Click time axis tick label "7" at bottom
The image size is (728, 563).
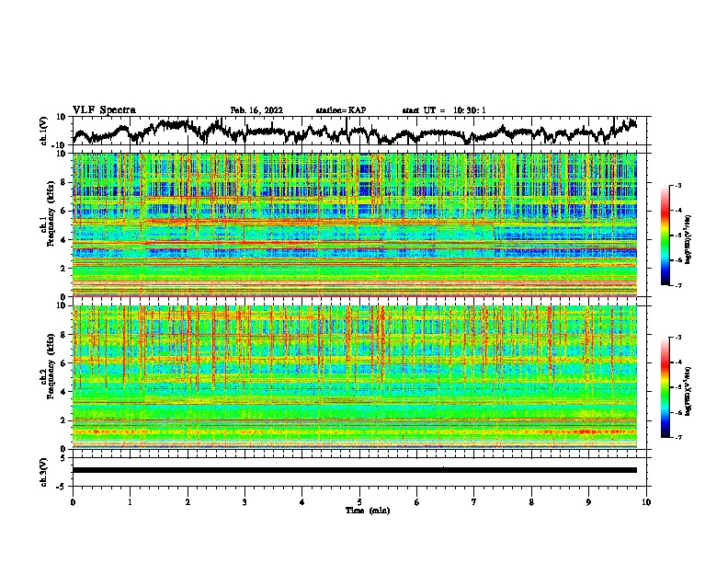tap(474, 502)
